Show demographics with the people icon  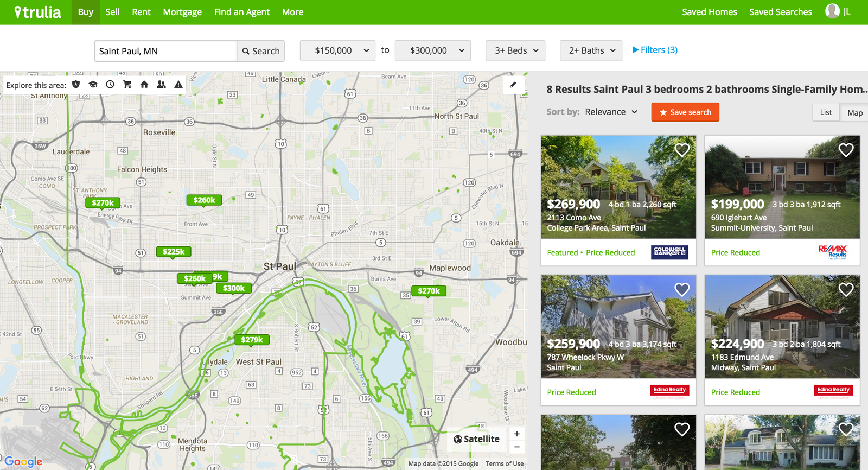161,85
